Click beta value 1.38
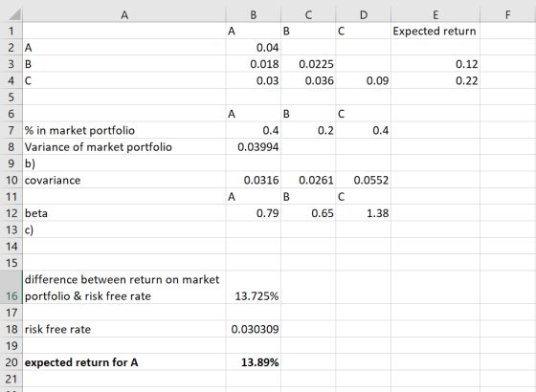 pyautogui.click(x=364, y=213)
